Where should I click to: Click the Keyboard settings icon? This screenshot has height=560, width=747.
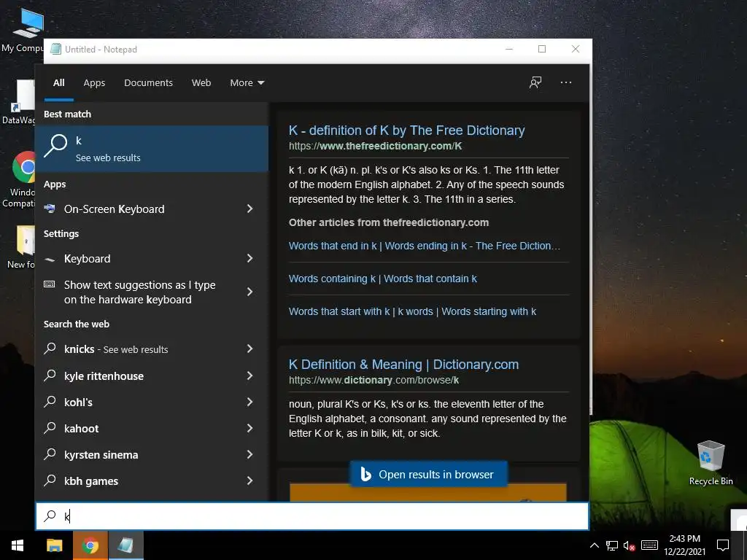[50, 259]
